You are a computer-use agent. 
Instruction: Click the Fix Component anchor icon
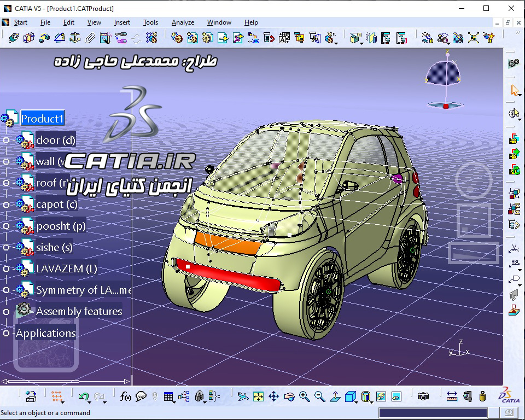(75, 38)
